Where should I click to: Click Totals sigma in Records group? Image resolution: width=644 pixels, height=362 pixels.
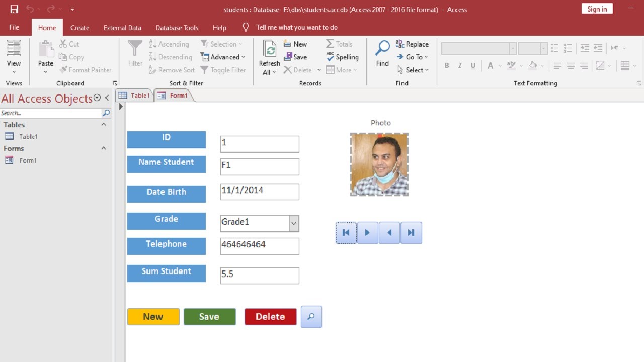click(339, 44)
